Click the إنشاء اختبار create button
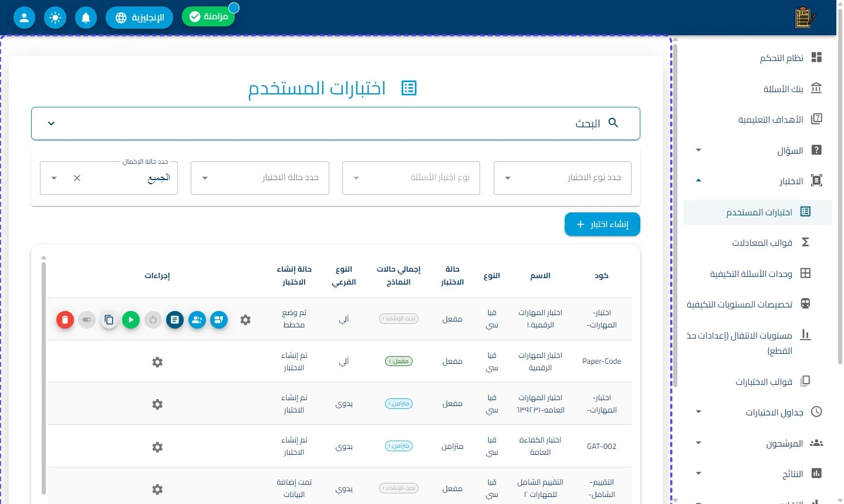 pyautogui.click(x=602, y=224)
